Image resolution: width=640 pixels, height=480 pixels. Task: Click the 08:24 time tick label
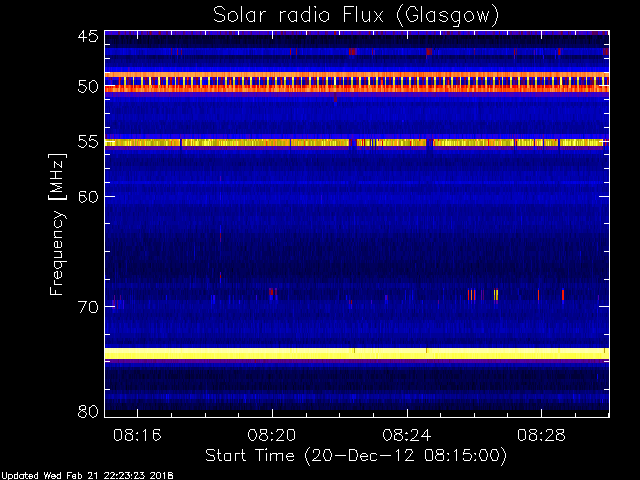(x=407, y=435)
